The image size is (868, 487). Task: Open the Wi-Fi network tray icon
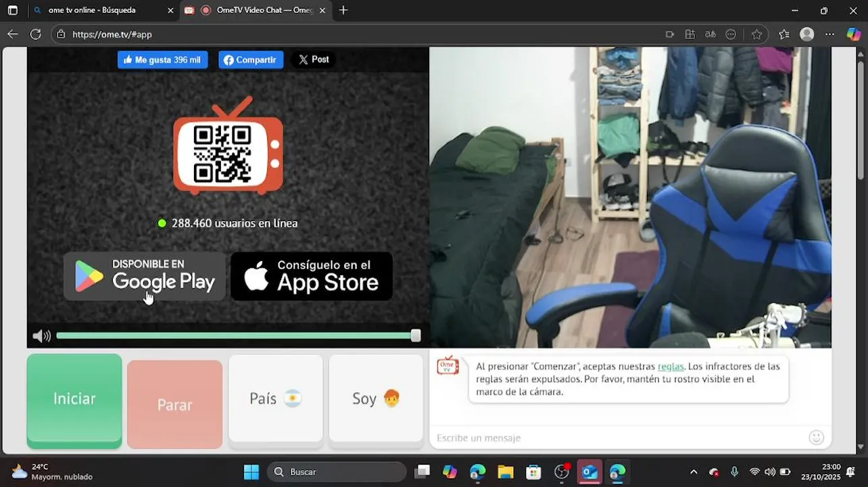tap(754, 471)
